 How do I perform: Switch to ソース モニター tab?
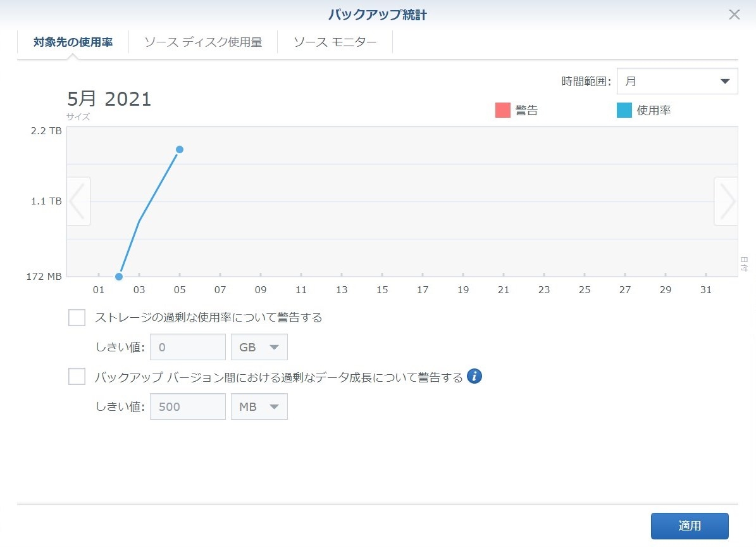(x=335, y=42)
